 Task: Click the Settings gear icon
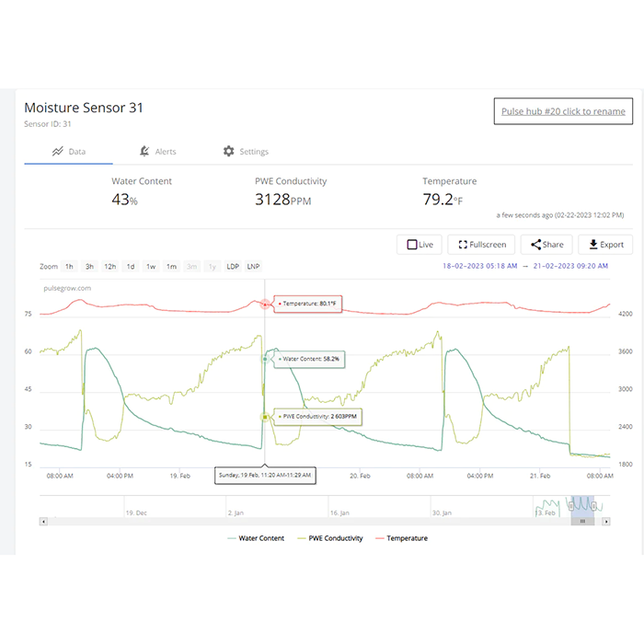(x=229, y=151)
